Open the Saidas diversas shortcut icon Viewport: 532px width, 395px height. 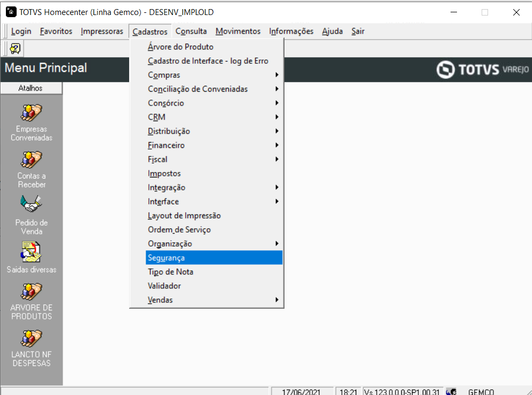pyautogui.click(x=31, y=251)
